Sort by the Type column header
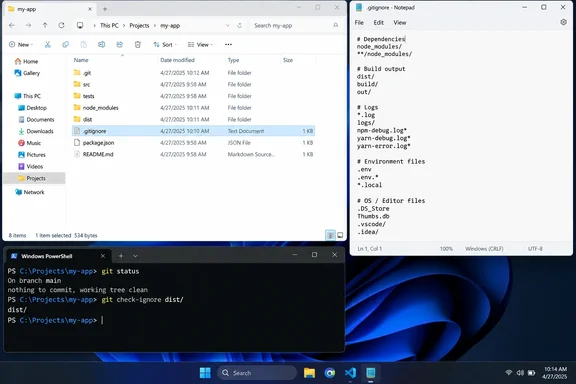This screenshot has width=576, height=384. (233, 60)
